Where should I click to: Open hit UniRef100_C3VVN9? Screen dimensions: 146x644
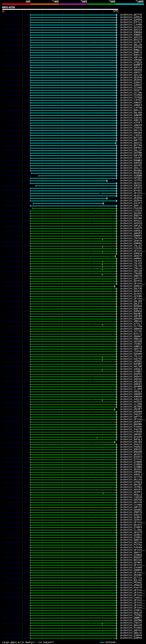[131, 25]
